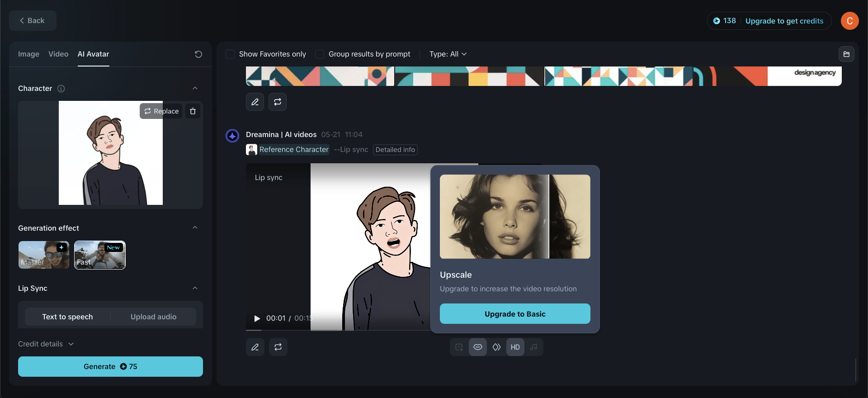Delete the character image with trash icon
868x398 pixels.
(x=193, y=111)
